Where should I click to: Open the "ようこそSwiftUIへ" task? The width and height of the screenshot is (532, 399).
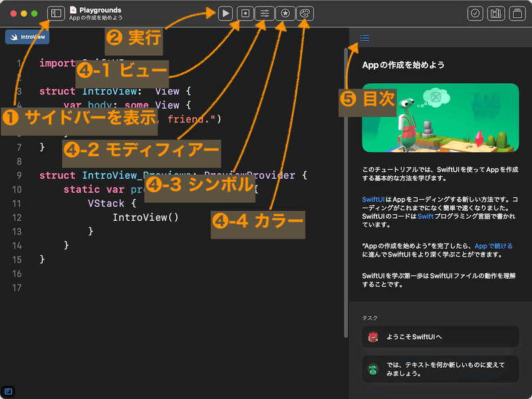[x=440, y=337]
